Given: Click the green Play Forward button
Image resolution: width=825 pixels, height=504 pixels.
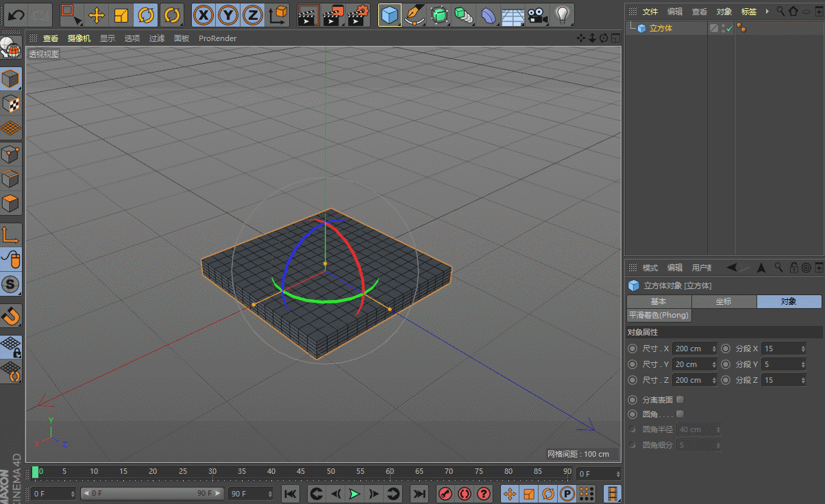Looking at the screenshot, I should (x=354, y=494).
